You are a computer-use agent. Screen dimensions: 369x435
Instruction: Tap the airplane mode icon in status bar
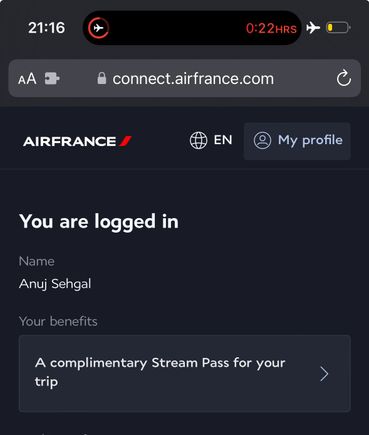point(313,28)
